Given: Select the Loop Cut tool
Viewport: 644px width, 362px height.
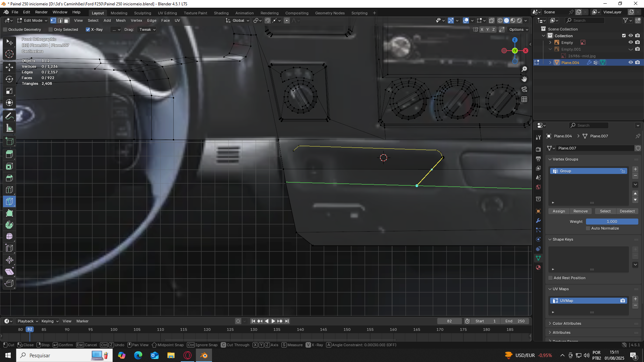Looking at the screenshot, I should pyautogui.click(x=9, y=190).
